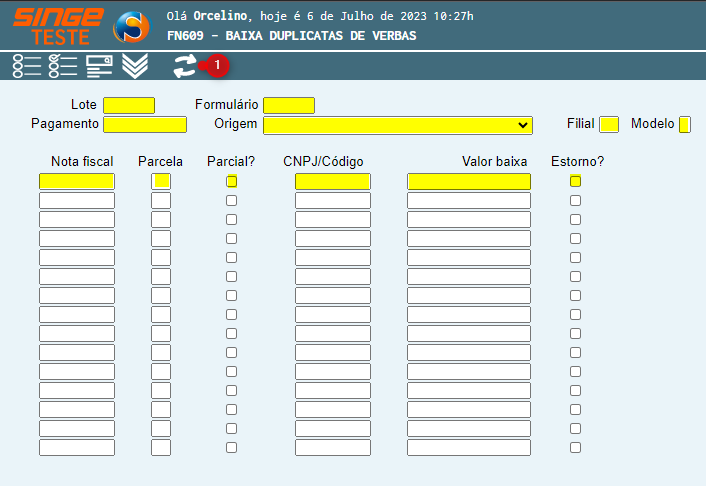
Task: Click the refresh arrows icon
Action: point(185,67)
